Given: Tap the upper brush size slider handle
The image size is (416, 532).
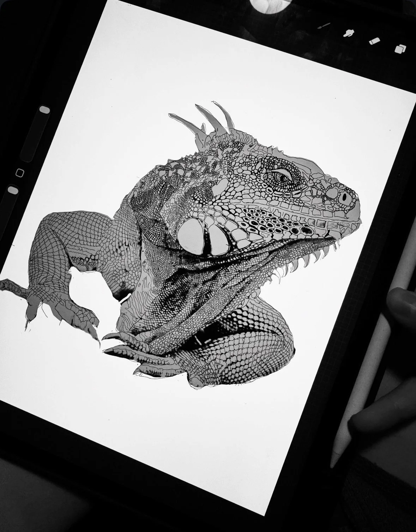Looking at the screenshot, I should point(45,110).
